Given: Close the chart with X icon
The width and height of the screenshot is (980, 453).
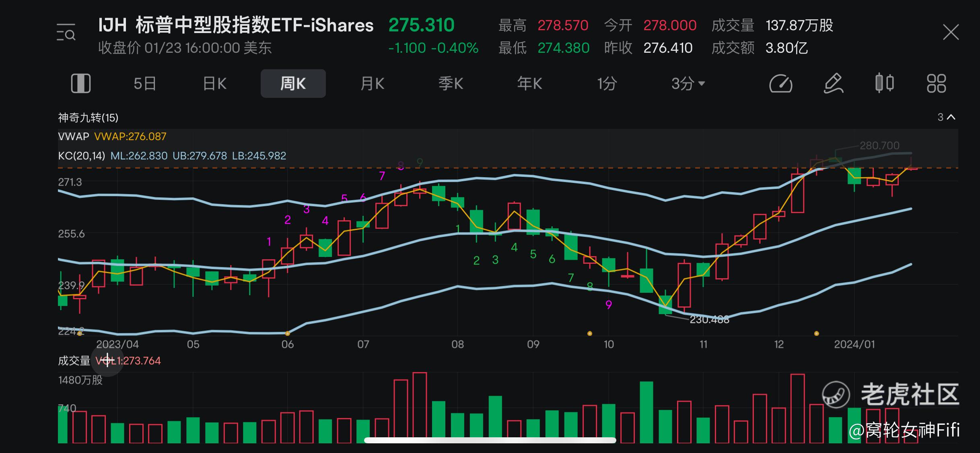Looking at the screenshot, I should coord(951,32).
